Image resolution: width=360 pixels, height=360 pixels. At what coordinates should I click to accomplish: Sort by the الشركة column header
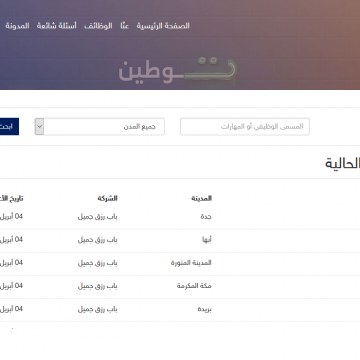click(107, 198)
